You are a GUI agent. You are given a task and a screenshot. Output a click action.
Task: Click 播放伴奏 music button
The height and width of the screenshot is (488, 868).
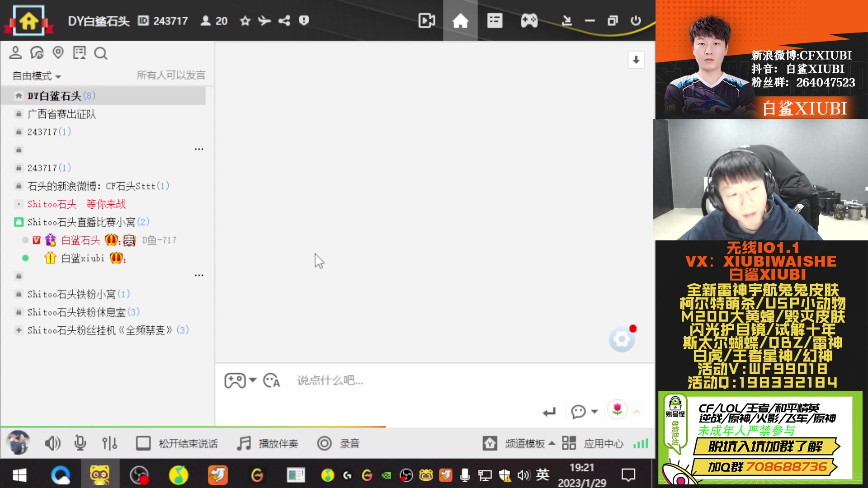(x=267, y=443)
